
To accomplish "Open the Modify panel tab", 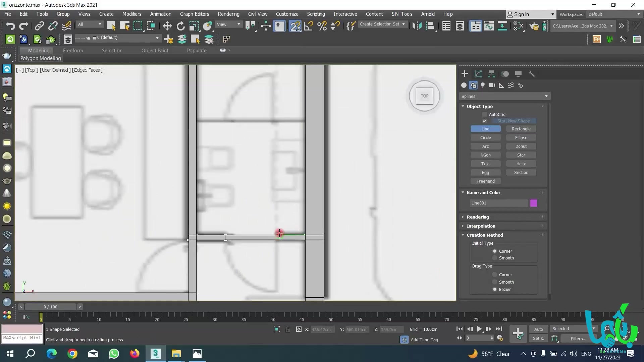I will [478, 74].
